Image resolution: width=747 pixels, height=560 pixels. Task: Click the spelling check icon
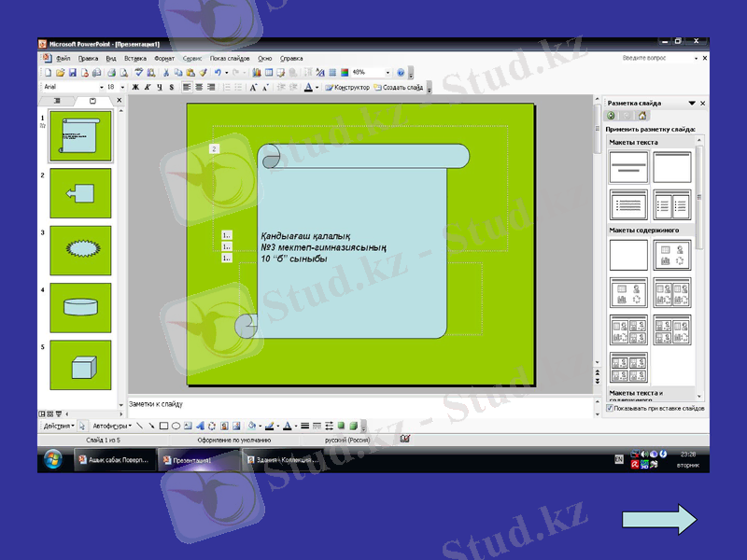coord(138,72)
